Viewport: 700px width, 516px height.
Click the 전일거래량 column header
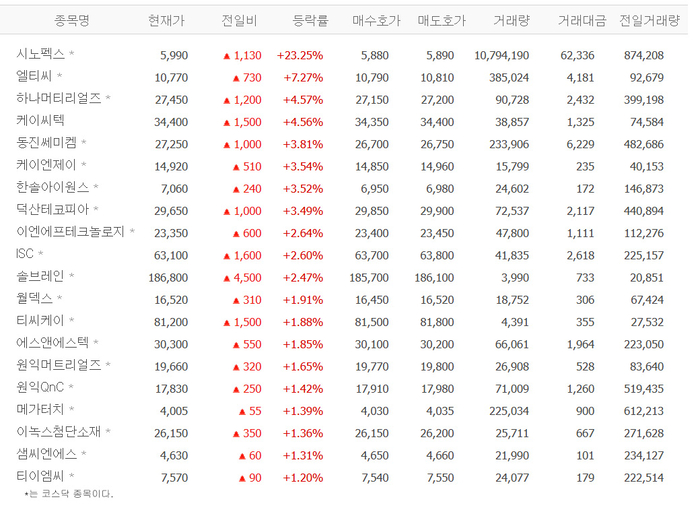pos(650,21)
